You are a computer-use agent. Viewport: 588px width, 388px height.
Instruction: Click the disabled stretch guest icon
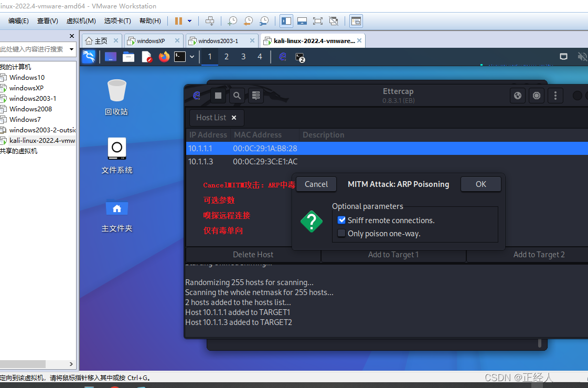click(x=334, y=21)
